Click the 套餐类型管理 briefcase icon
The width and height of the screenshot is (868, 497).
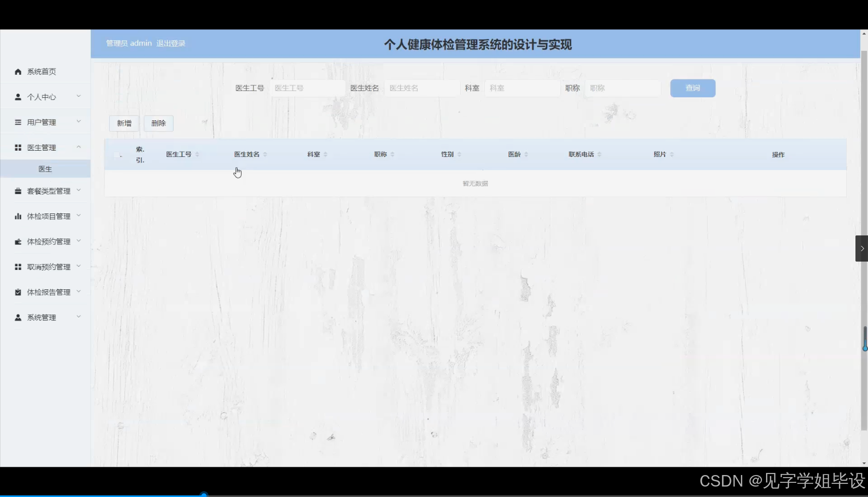[17, 190]
